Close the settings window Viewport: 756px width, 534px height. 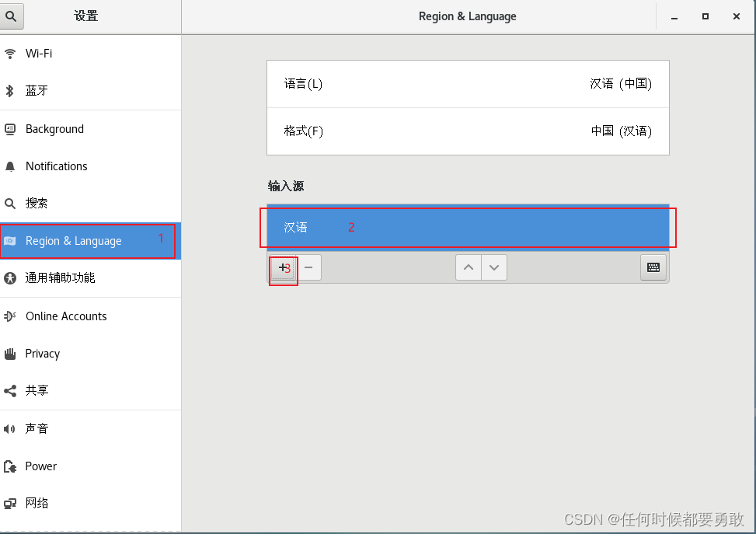tap(737, 17)
